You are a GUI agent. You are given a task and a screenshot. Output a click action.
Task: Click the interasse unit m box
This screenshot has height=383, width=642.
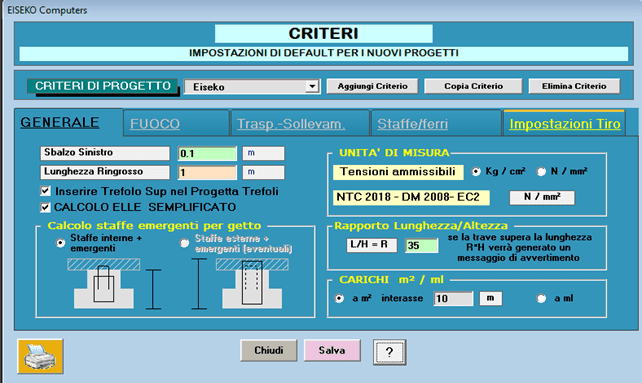click(491, 298)
